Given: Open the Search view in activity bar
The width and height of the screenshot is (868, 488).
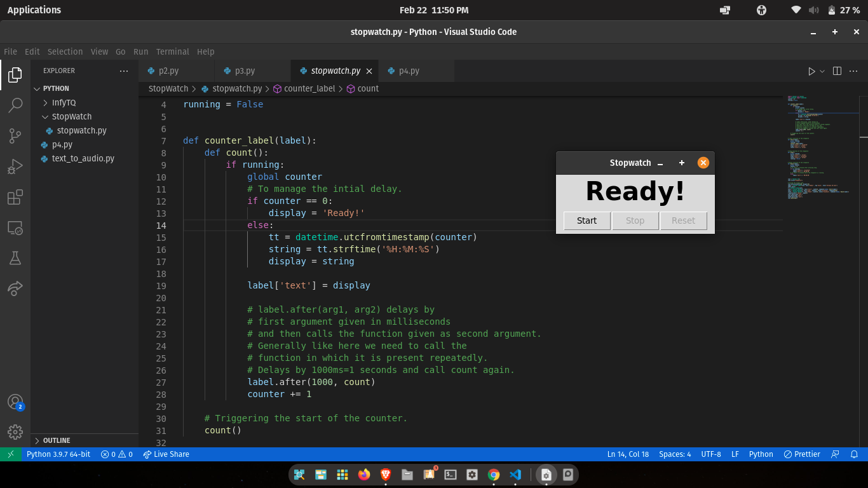Looking at the screenshot, I should [15, 105].
